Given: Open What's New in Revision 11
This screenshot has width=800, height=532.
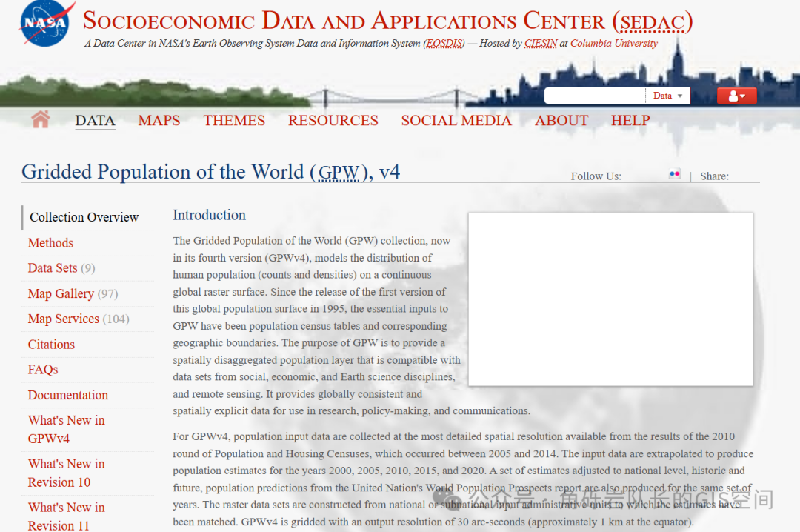Looking at the screenshot, I should click(67, 516).
